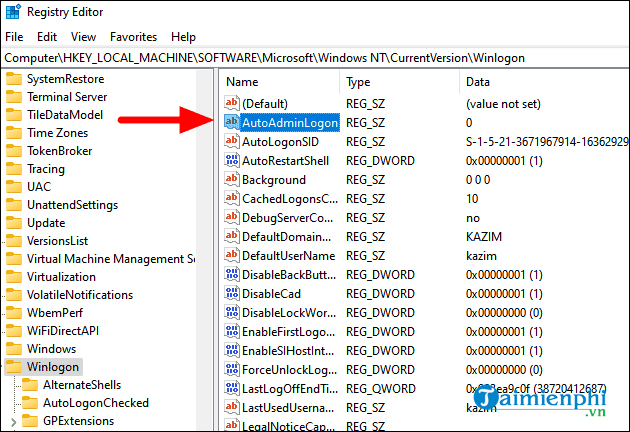Click the binary icon of EnableSIHostInt...
Image resolution: width=630 pixels, height=432 pixels.
click(x=232, y=351)
